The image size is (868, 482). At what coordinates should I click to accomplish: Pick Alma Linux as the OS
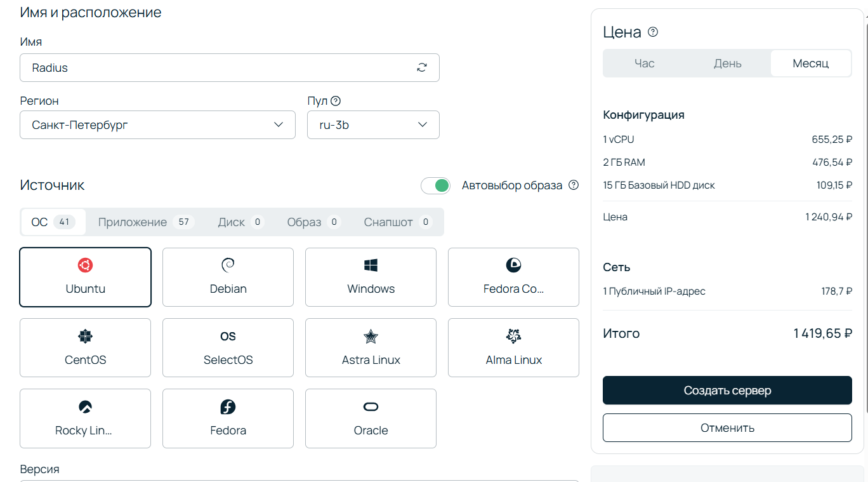pyautogui.click(x=513, y=347)
